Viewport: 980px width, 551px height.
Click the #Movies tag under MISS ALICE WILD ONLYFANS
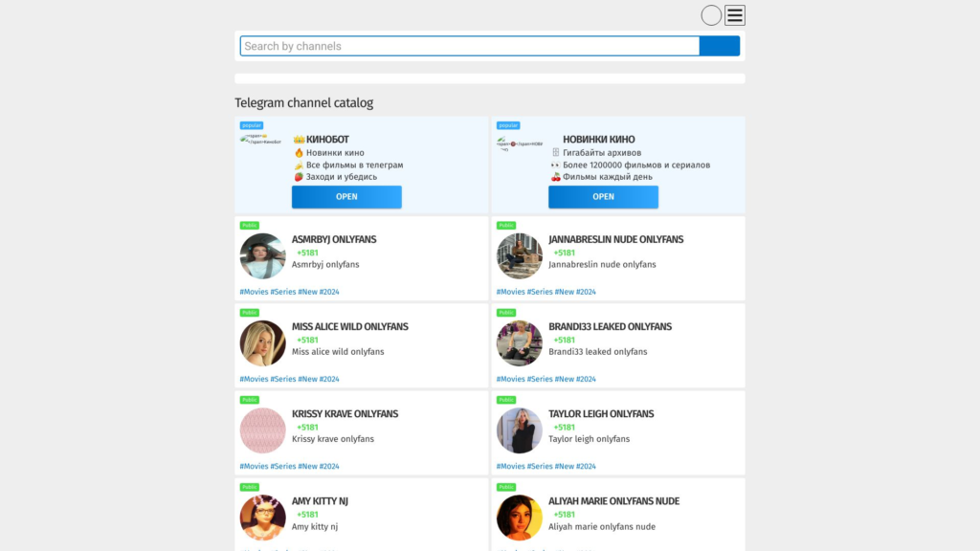pos(254,379)
